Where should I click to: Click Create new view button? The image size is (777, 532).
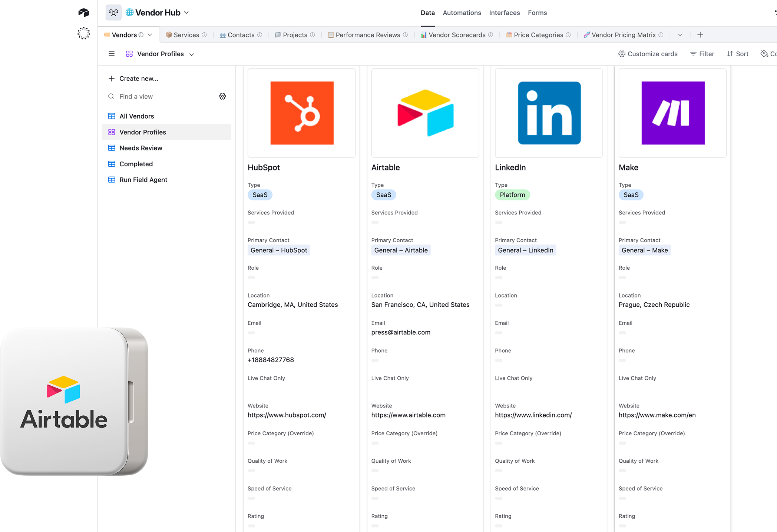133,79
